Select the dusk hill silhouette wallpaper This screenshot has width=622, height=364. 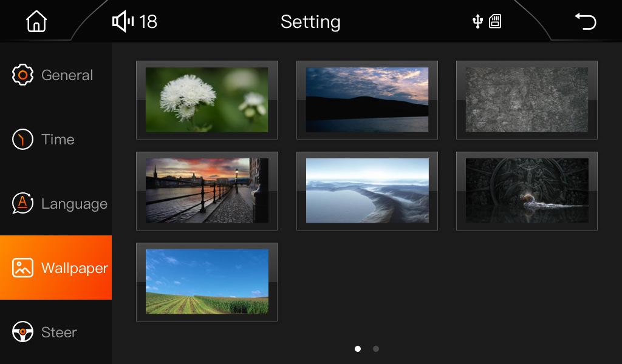[367, 100]
